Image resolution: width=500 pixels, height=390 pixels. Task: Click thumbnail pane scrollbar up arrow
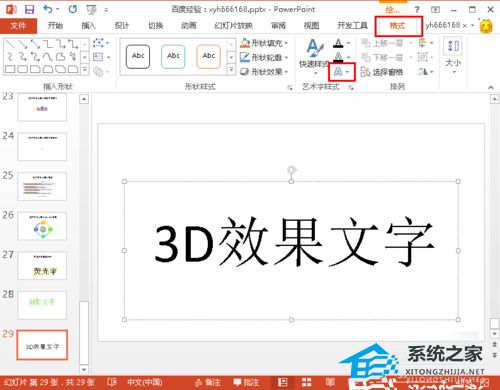click(84, 99)
